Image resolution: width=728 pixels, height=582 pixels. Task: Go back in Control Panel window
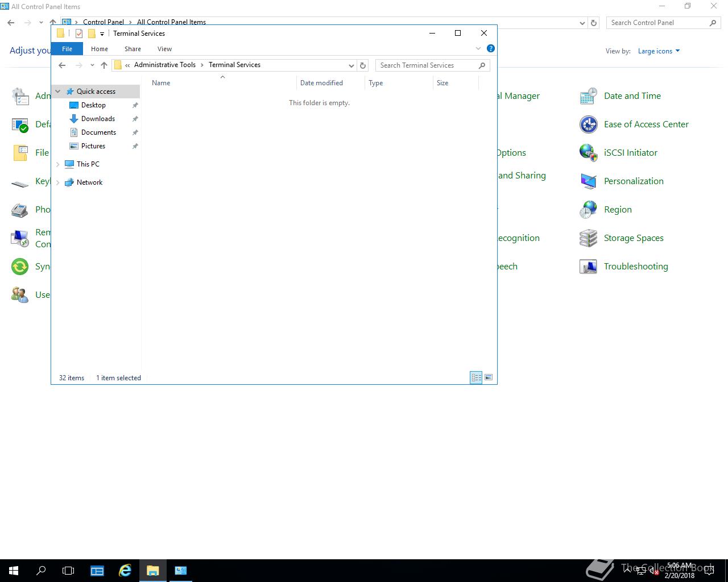(11, 23)
